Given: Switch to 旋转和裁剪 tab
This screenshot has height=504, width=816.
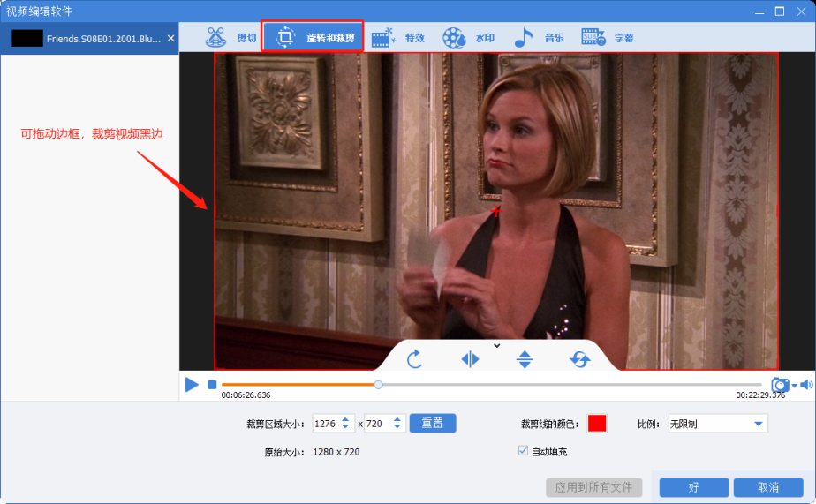Looking at the screenshot, I should pyautogui.click(x=313, y=37).
